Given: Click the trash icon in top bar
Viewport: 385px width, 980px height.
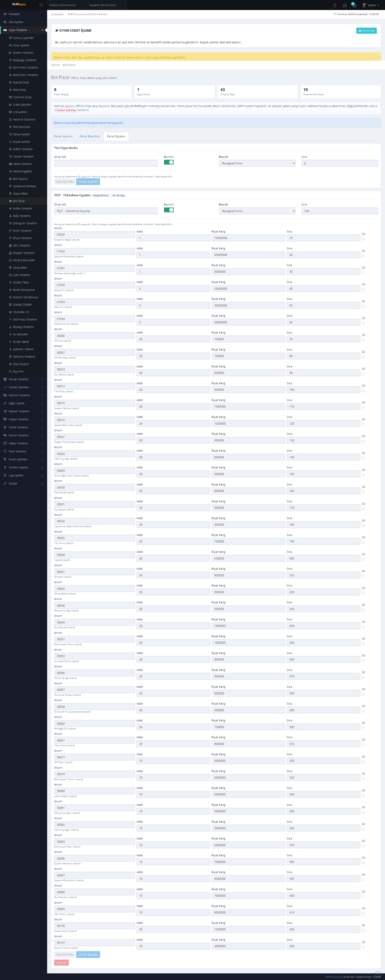Looking at the screenshot, I should (335, 5).
